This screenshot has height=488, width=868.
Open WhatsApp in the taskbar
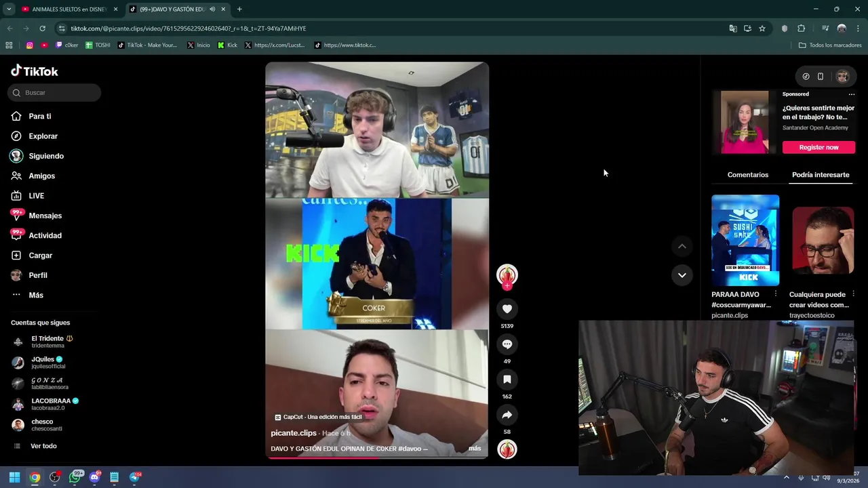75,477
